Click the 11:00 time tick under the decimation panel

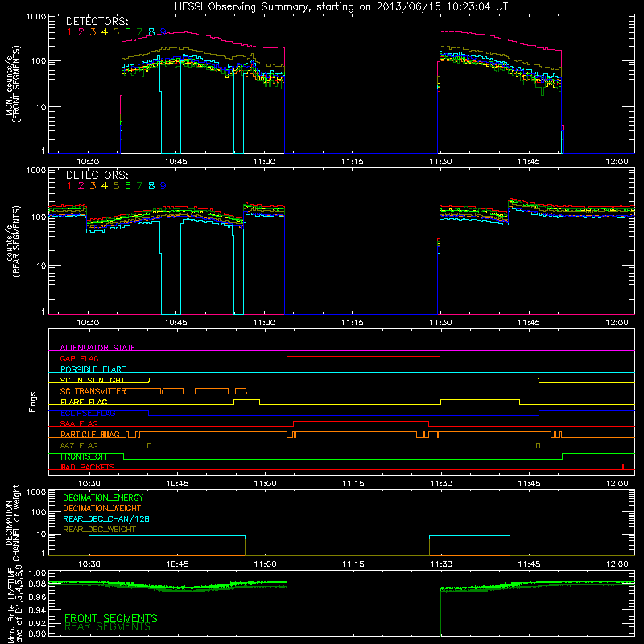click(x=265, y=564)
